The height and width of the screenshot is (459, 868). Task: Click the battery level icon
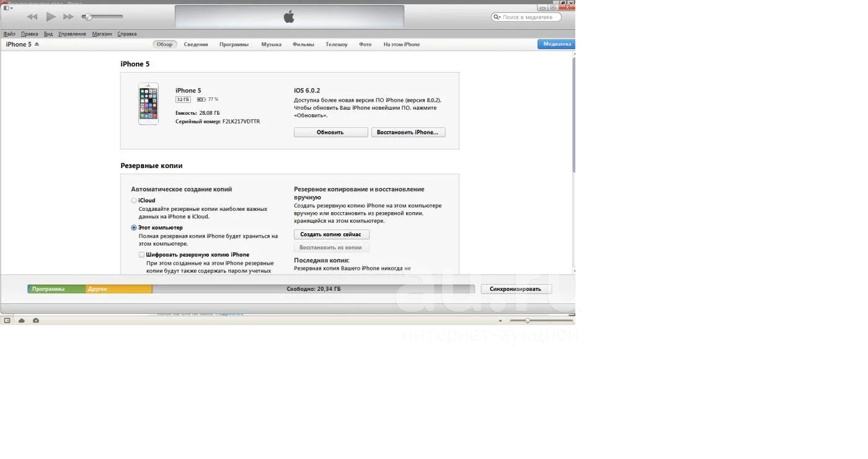[201, 99]
